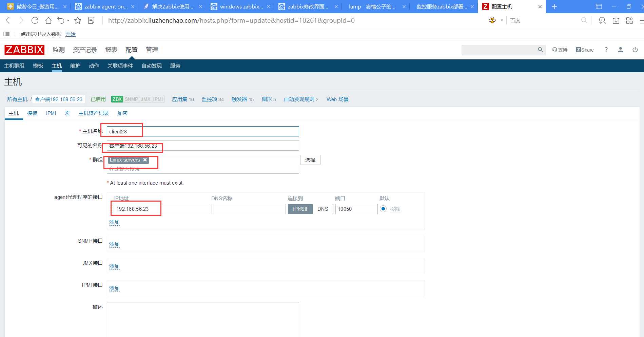Click 选择 group select button

click(x=310, y=160)
